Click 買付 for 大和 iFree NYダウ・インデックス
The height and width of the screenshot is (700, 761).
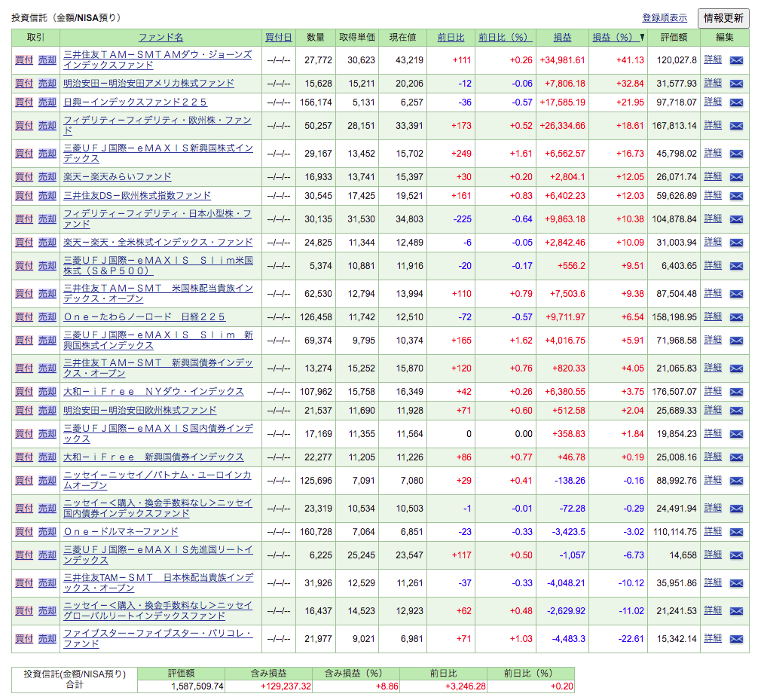[24, 392]
